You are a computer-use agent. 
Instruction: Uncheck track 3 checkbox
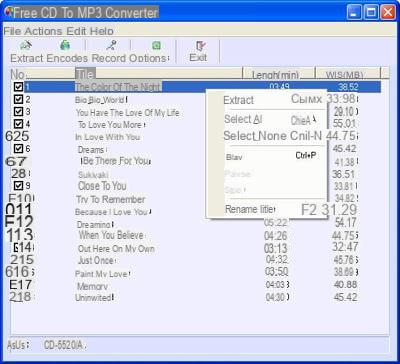pos(19,111)
